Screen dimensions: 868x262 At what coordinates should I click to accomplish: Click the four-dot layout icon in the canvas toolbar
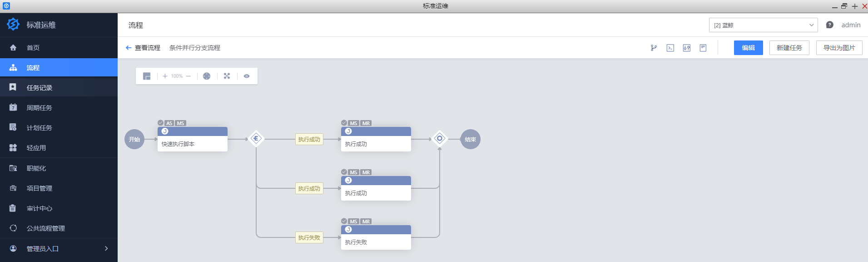[x=227, y=76]
